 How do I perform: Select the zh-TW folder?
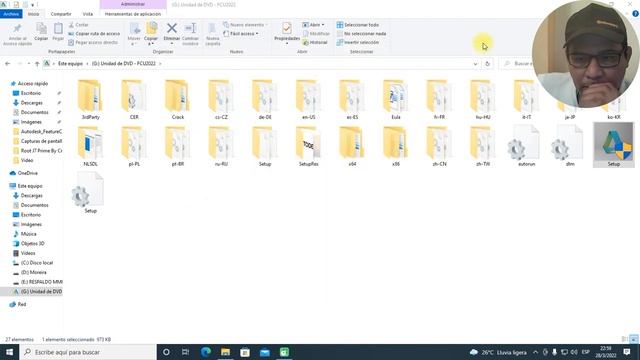point(483,146)
